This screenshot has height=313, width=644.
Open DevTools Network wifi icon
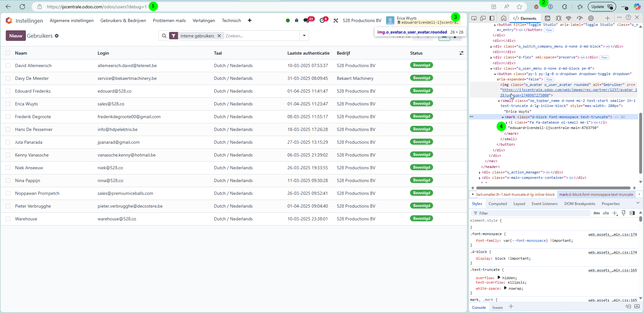[569, 18]
